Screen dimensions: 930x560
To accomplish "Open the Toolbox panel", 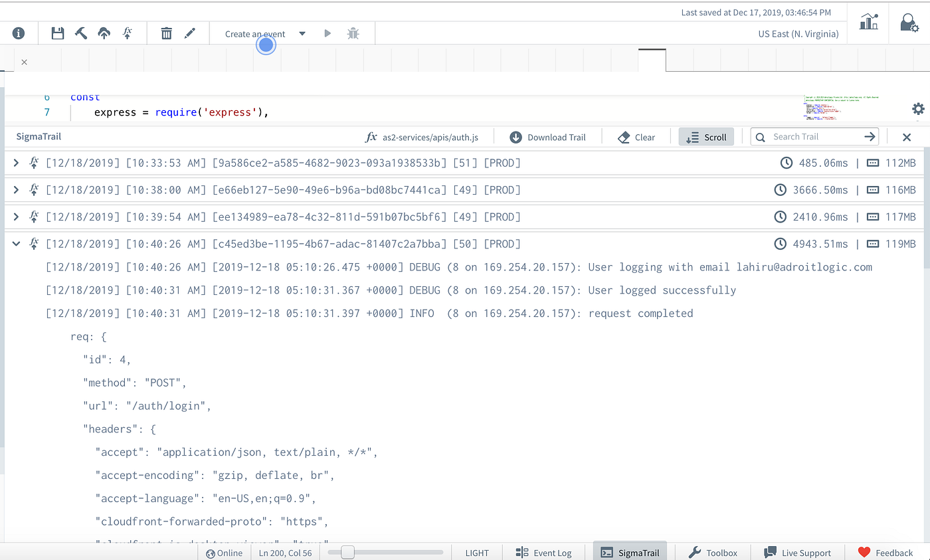I will [713, 552].
